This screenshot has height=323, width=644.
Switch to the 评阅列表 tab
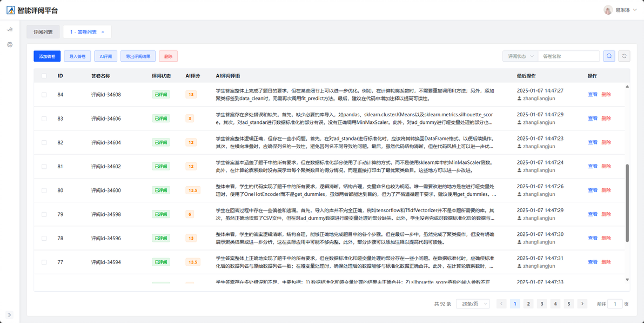pos(43,32)
